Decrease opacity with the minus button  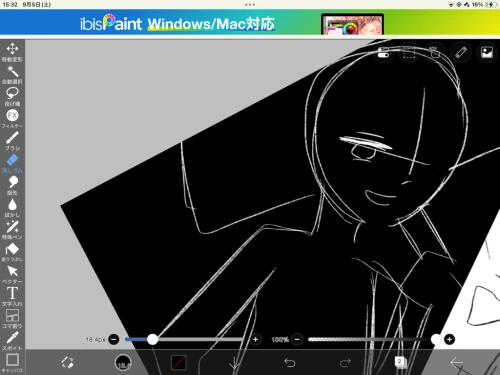click(297, 339)
